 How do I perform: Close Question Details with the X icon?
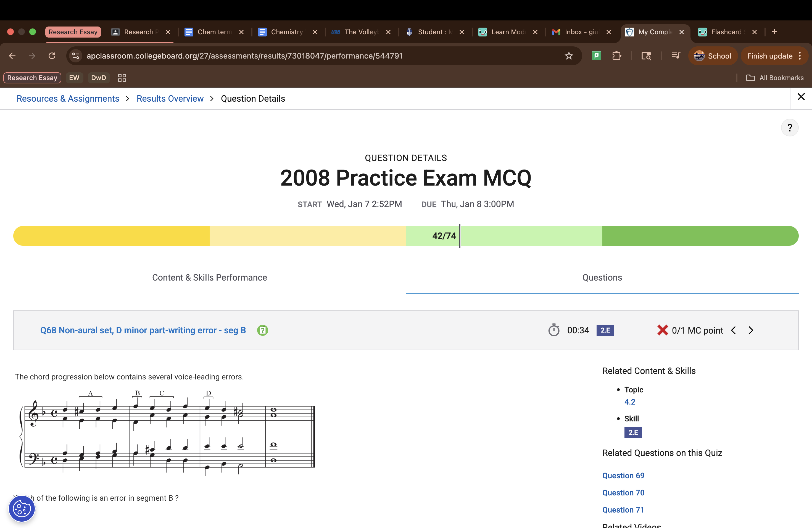[801, 97]
